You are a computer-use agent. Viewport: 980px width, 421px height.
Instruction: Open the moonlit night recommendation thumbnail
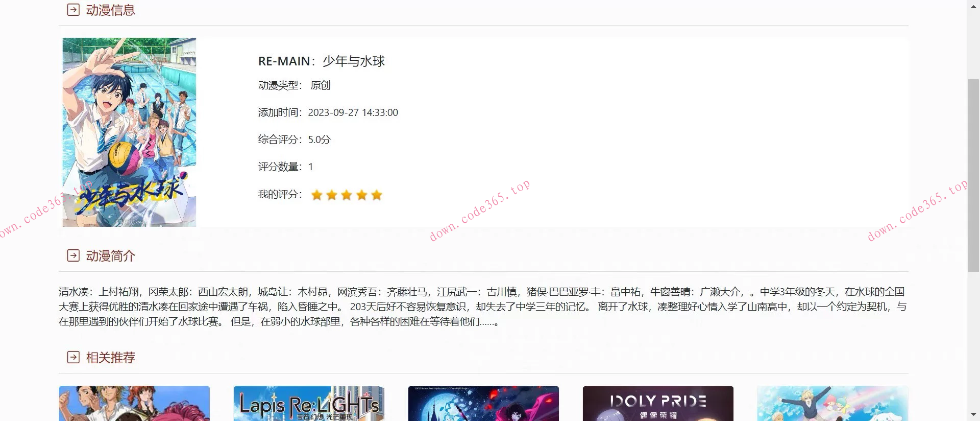coord(483,404)
